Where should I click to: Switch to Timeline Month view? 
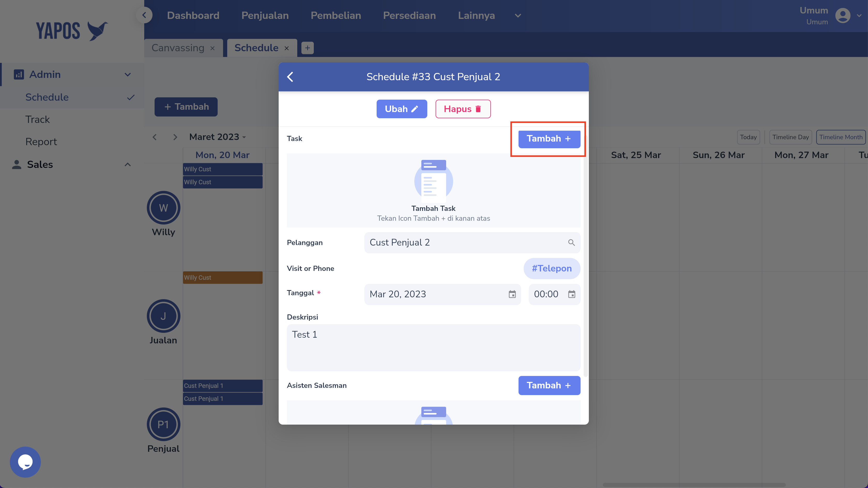tap(841, 137)
